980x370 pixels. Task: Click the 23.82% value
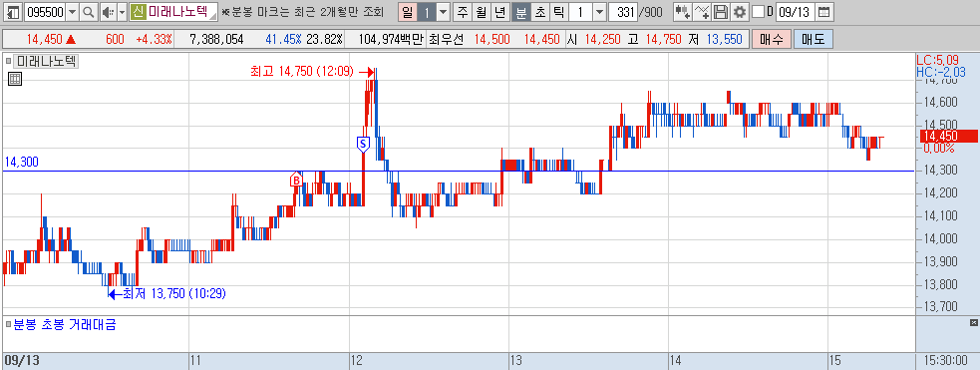pos(324,39)
